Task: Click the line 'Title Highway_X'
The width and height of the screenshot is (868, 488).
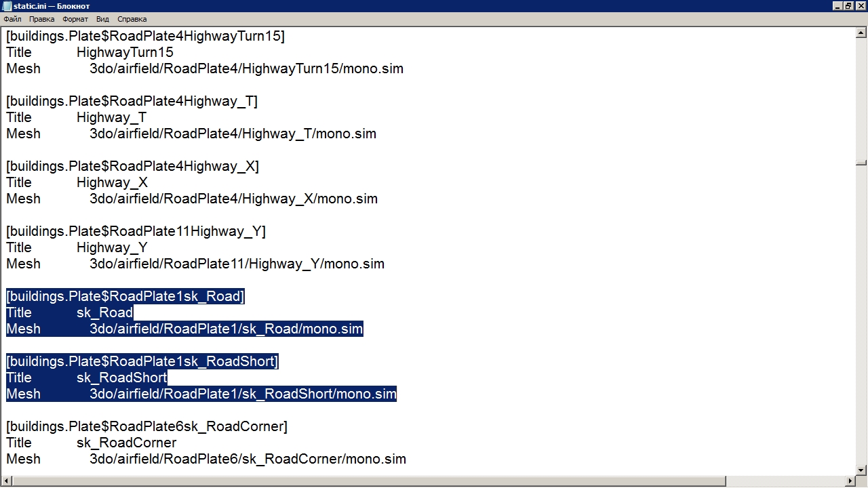Action: pos(77,182)
